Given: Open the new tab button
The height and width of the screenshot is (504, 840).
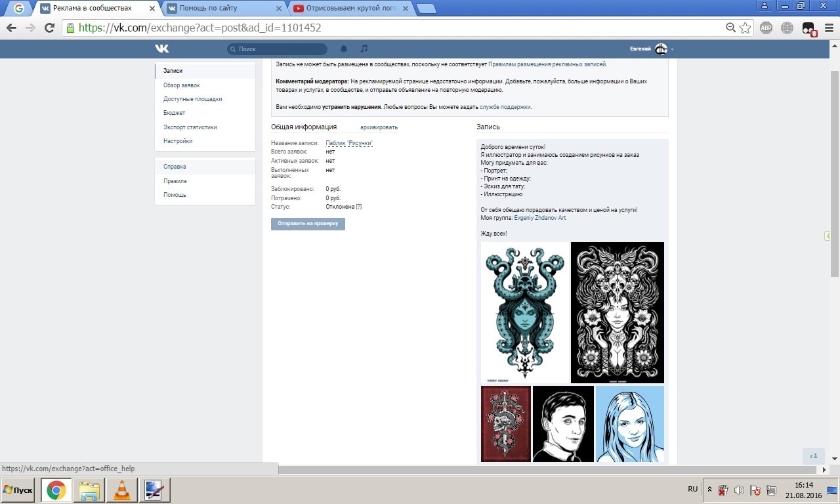Looking at the screenshot, I should tap(427, 9).
